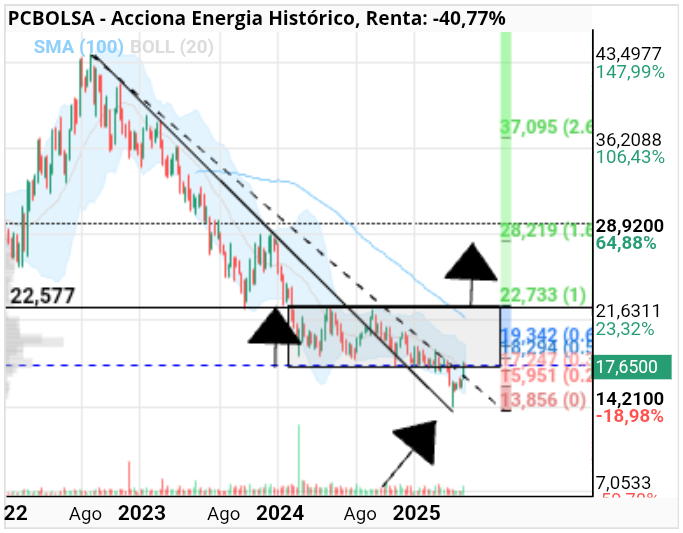Click the 19,342 Fibonacci level label

coord(546,334)
